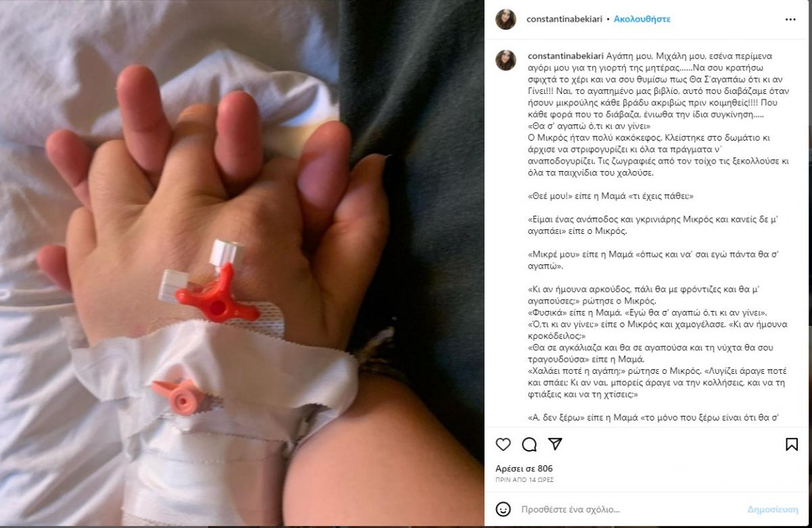Click the caption line starting «Μικρέ μου»

tap(649, 260)
